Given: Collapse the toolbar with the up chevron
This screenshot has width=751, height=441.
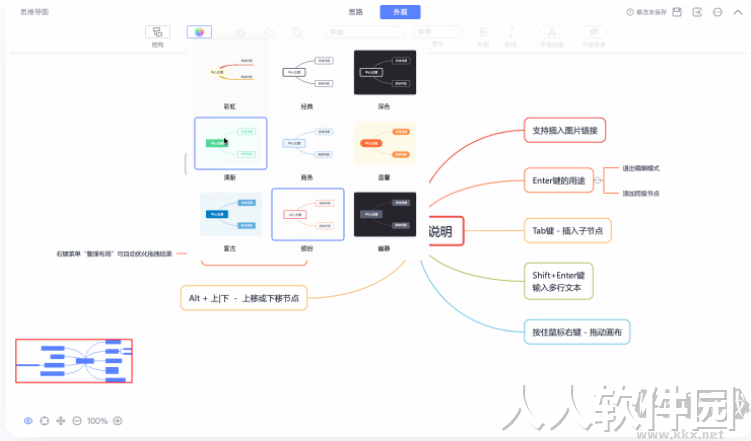Looking at the screenshot, I should (x=738, y=12).
